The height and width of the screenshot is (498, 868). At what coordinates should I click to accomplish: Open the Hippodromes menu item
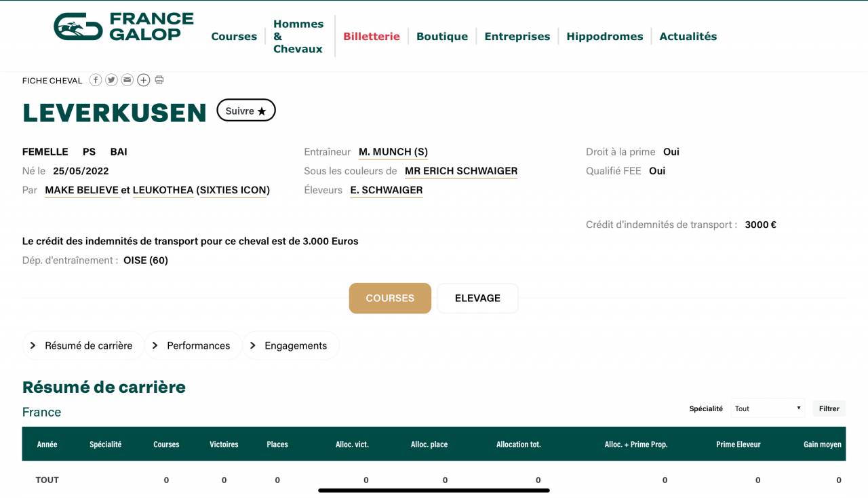click(x=605, y=37)
